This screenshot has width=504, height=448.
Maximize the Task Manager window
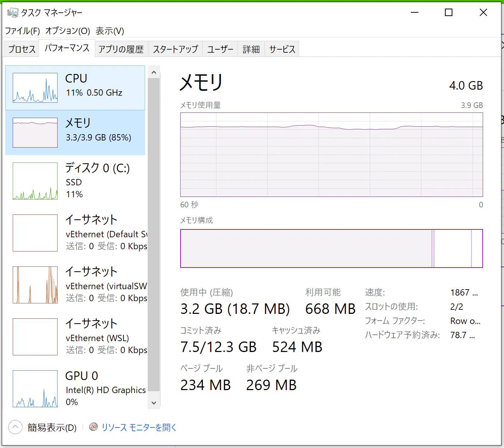[449, 13]
